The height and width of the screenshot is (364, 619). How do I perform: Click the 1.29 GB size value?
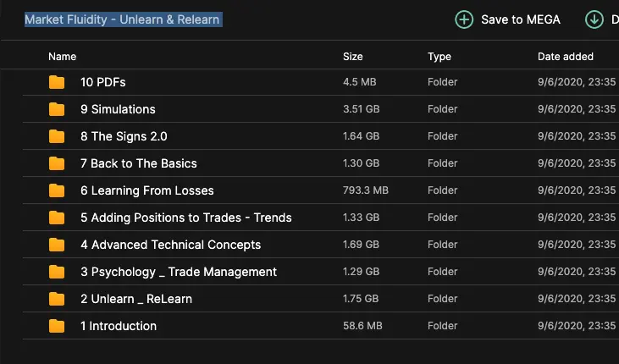tap(362, 272)
